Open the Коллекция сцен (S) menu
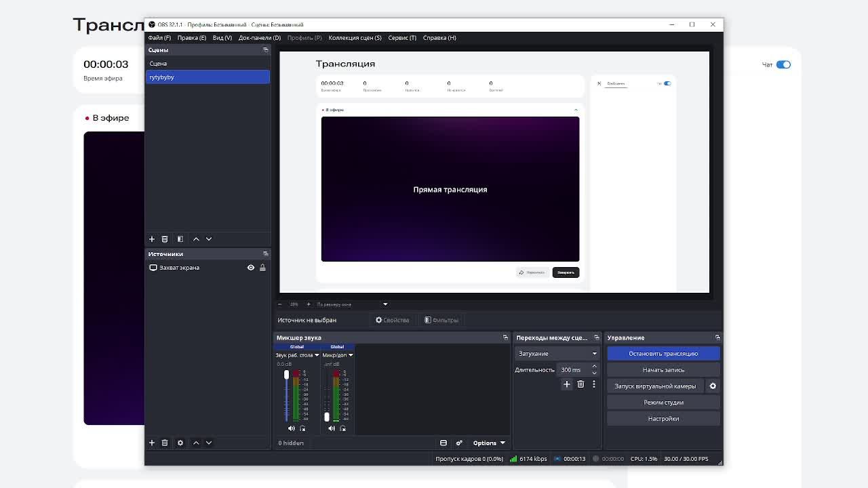Screen dimensions: 868x488 pos(355,38)
